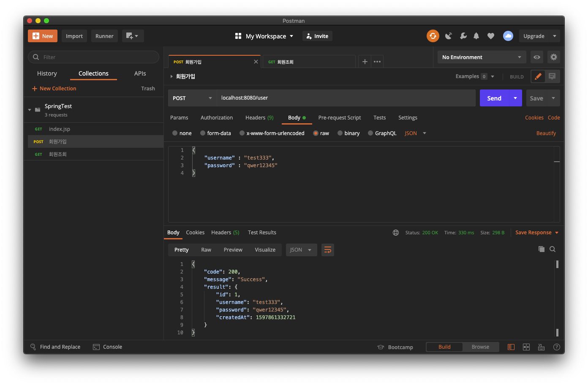588x385 pixels.
Task: Open Bootcamp from status bar
Action: point(395,347)
